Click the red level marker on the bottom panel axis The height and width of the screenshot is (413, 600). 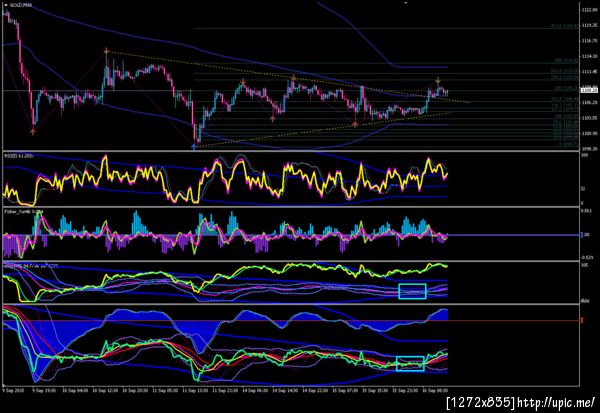pos(582,320)
